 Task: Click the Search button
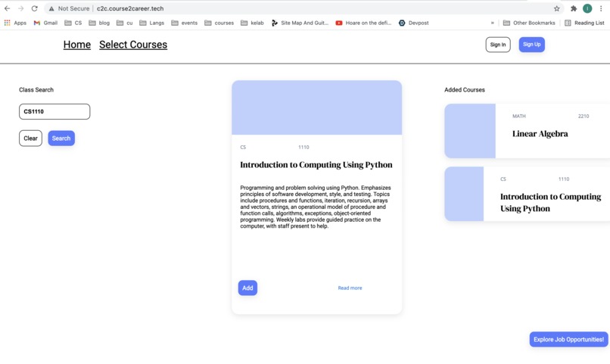coord(61,138)
